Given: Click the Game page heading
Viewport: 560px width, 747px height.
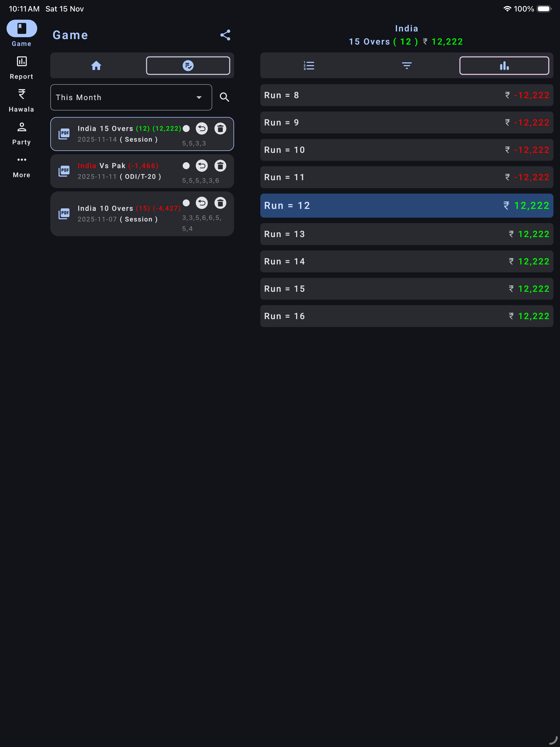Looking at the screenshot, I should pyautogui.click(x=70, y=35).
